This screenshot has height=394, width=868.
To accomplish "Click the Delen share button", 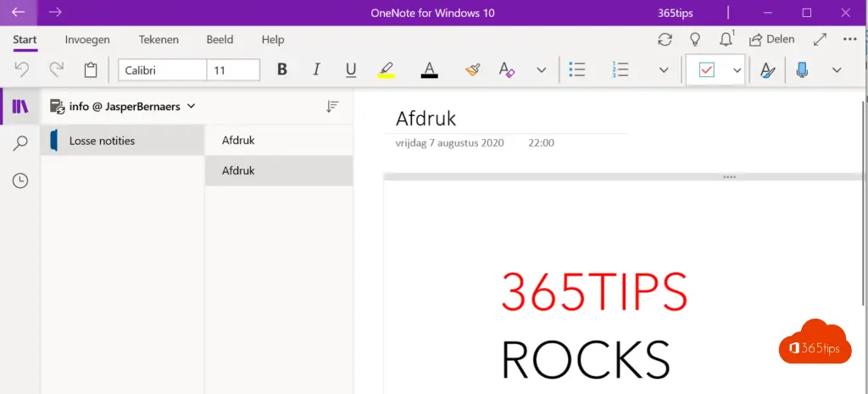I will pyautogui.click(x=772, y=40).
